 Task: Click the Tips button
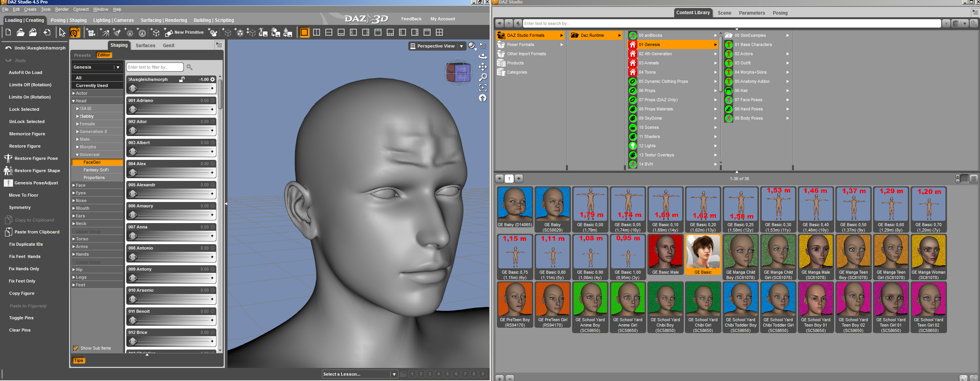coord(78,360)
